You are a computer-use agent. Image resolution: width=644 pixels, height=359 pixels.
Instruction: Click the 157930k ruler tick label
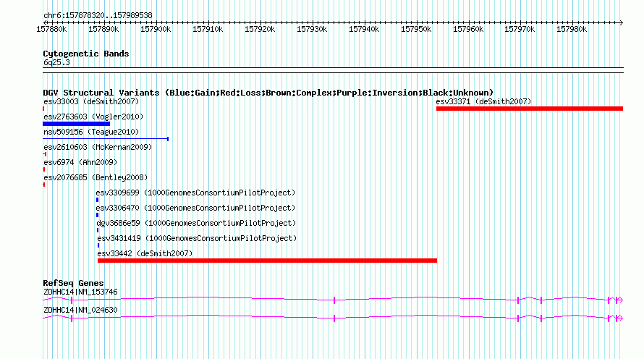pyautogui.click(x=312, y=29)
